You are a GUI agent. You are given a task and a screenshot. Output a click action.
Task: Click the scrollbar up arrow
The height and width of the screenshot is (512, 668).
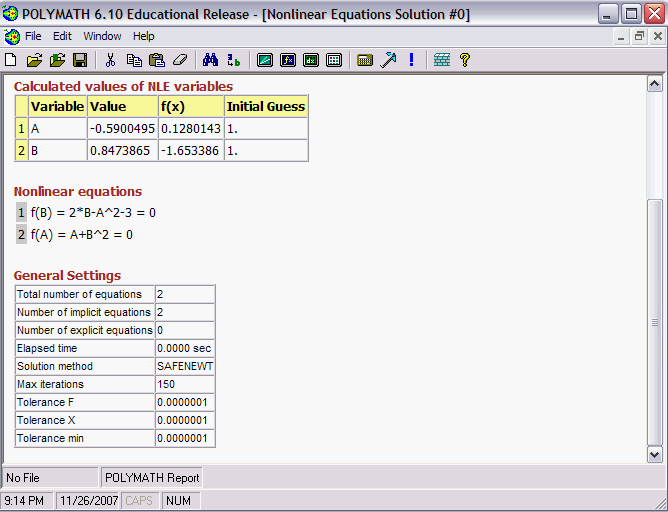pos(655,86)
